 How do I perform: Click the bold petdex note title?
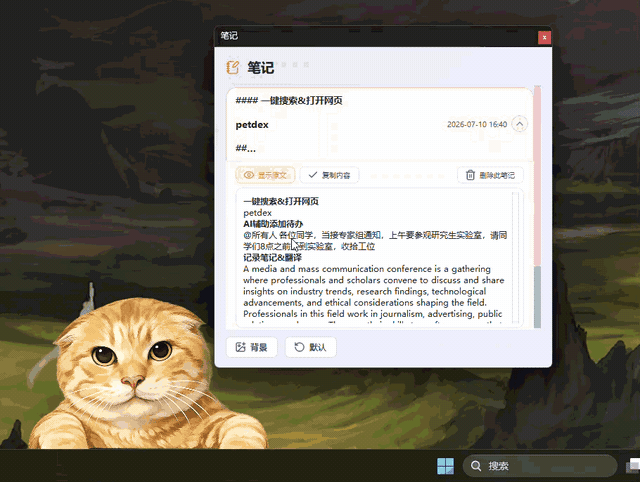[252, 125]
